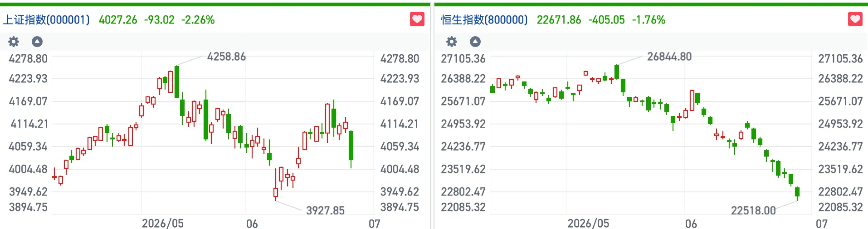868x229 pixels.
Task: Select the high label 4258.86
Action: click(x=226, y=57)
